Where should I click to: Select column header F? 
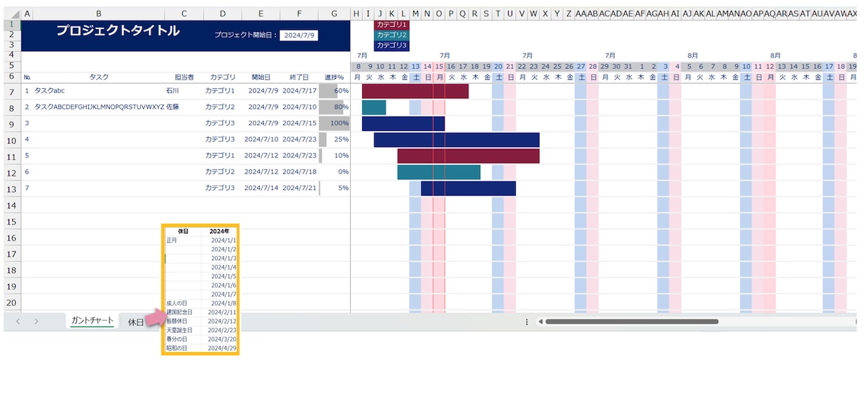click(300, 14)
